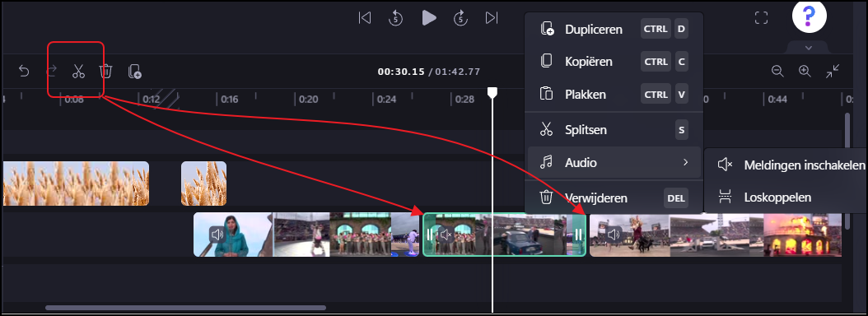This screenshot has height=316, width=868.
Task: Fit timeline to screen with collapse arrows
Action: click(833, 71)
